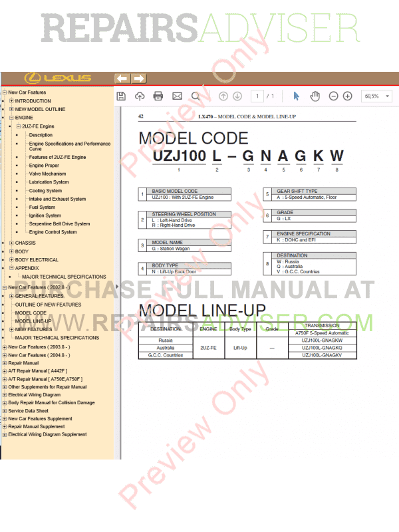The image size is (399, 532).
Task: Open the Engine Proper item
Action: coord(44,166)
